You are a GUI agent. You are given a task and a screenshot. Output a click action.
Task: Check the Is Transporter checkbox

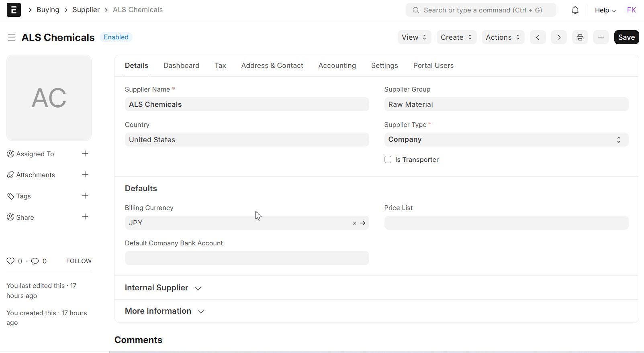[388, 159]
